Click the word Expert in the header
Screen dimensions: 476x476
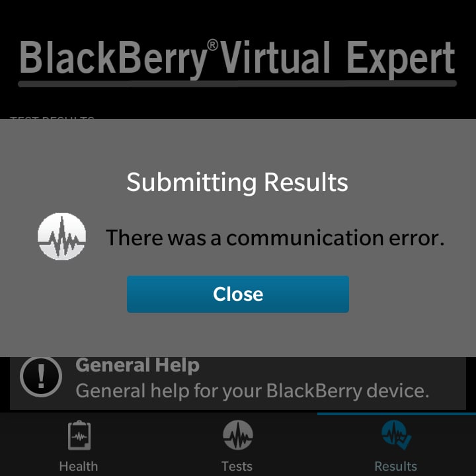click(401, 59)
